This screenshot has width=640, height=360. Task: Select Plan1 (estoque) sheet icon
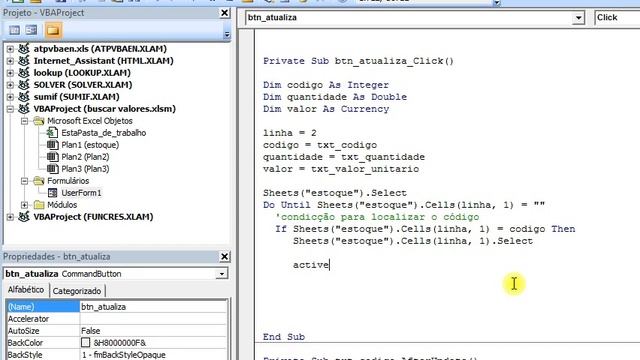tap(52, 144)
